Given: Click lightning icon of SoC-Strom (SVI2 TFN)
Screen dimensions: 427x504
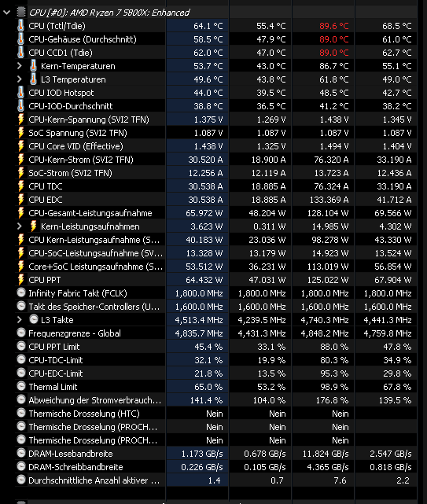Looking at the screenshot, I should coord(21,173).
